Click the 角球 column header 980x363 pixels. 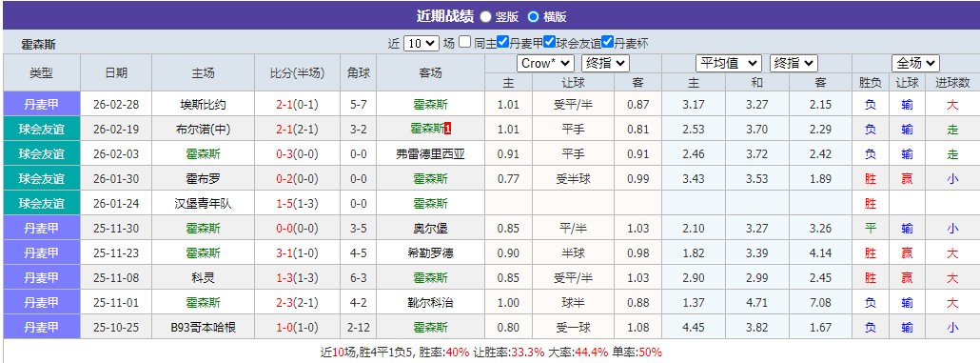pyautogui.click(x=359, y=72)
